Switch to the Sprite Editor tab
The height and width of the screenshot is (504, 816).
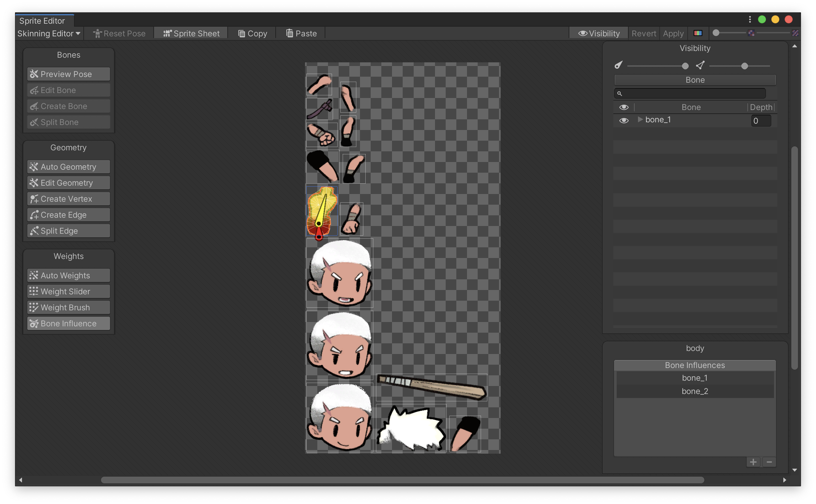pos(42,21)
